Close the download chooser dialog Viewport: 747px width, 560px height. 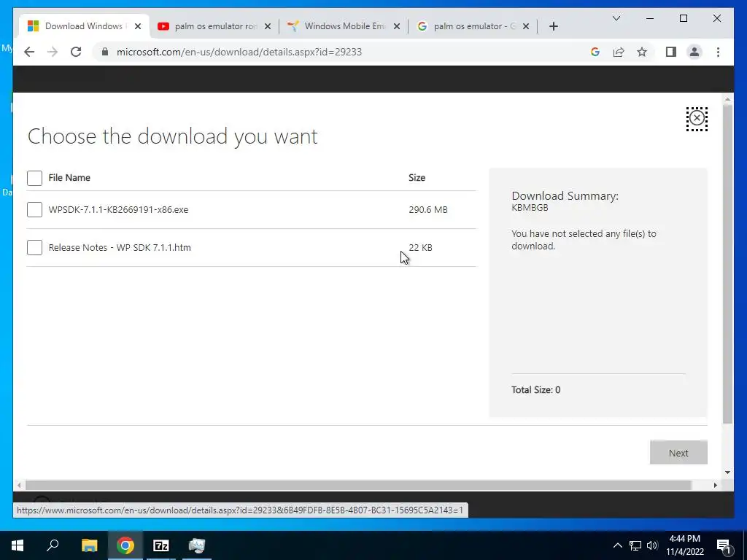coord(697,118)
